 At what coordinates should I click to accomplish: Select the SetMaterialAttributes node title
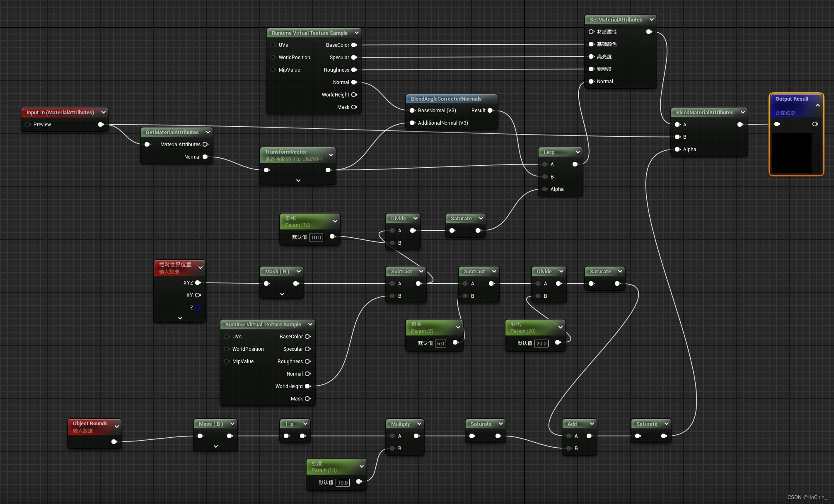click(616, 20)
